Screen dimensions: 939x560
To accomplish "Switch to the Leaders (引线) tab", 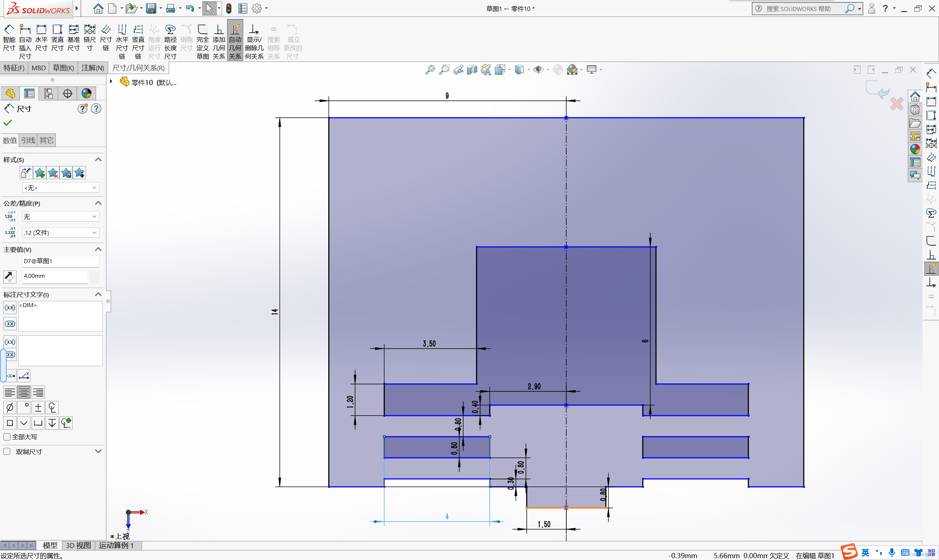I will point(28,140).
